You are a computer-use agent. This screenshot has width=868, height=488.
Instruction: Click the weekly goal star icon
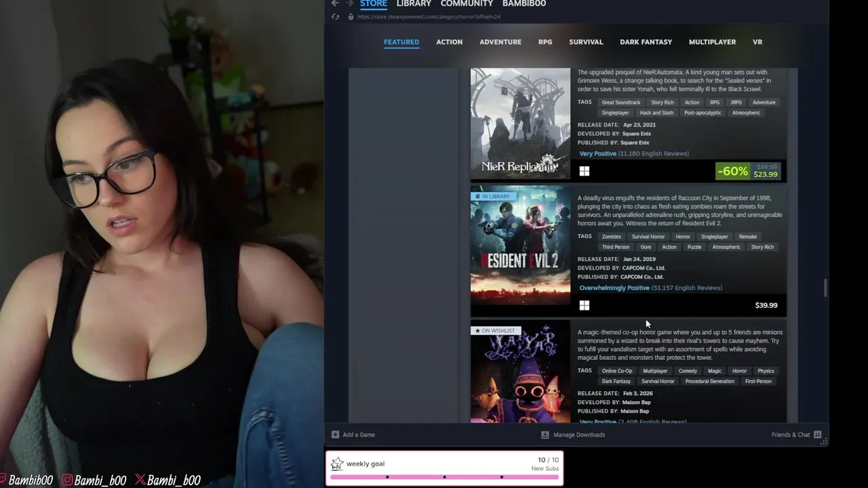[337, 464]
